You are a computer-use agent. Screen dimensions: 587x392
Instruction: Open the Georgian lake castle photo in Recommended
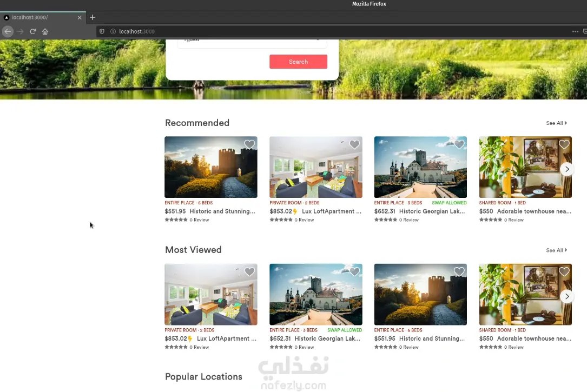point(420,167)
